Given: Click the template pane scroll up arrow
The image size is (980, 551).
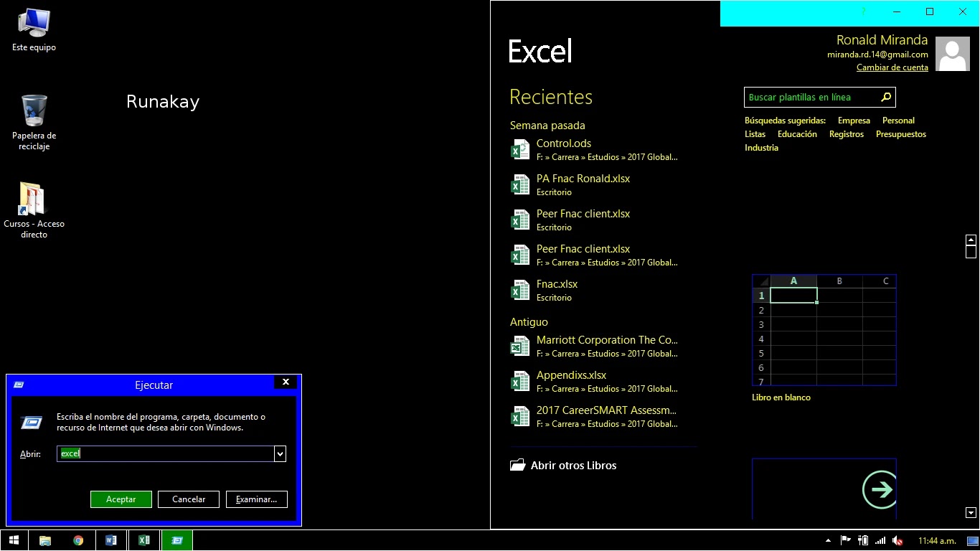Looking at the screenshot, I should (x=971, y=240).
